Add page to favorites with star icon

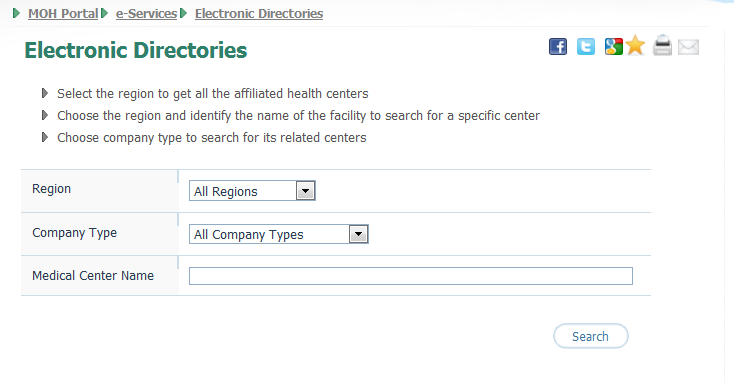[x=635, y=45]
